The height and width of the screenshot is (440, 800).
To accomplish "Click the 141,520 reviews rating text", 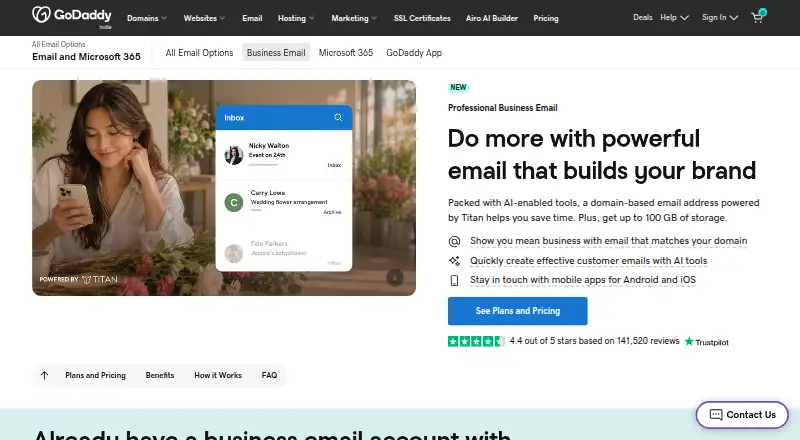I will click(x=594, y=341).
